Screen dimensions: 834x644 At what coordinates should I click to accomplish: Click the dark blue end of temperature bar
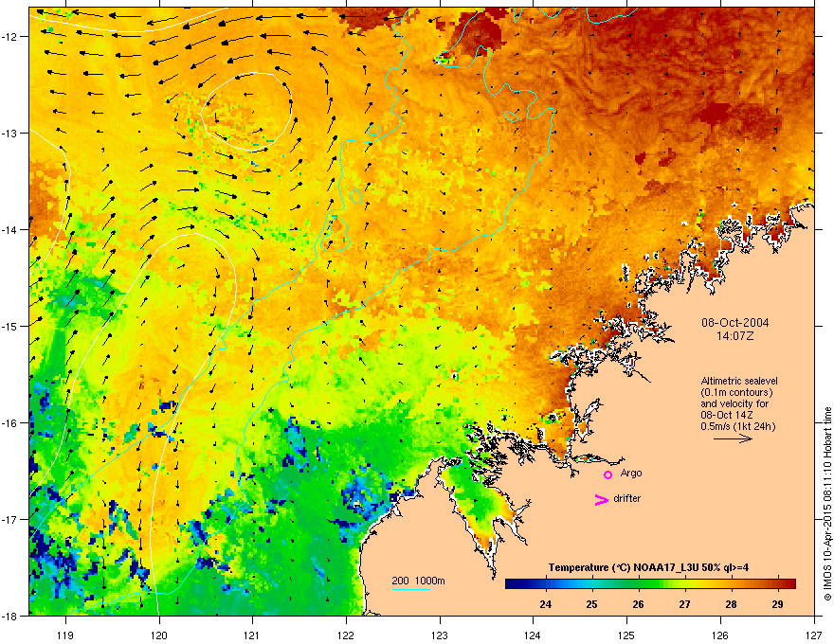pos(512,583)
